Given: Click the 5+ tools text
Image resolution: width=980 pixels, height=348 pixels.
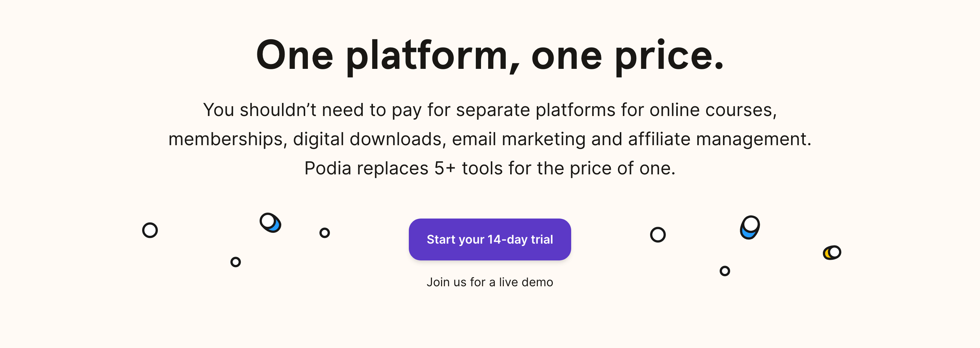Looking at the screenshot, I should point(468,168).
